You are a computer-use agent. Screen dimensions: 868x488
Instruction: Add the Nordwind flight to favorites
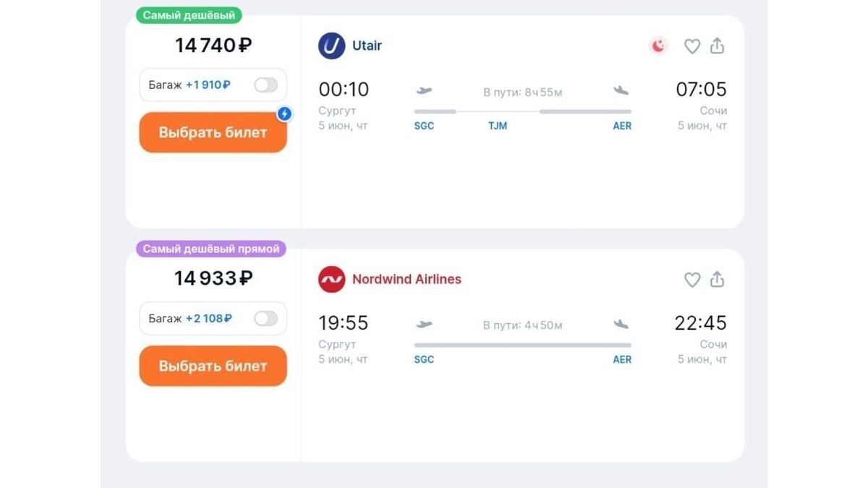pos(692,280)
